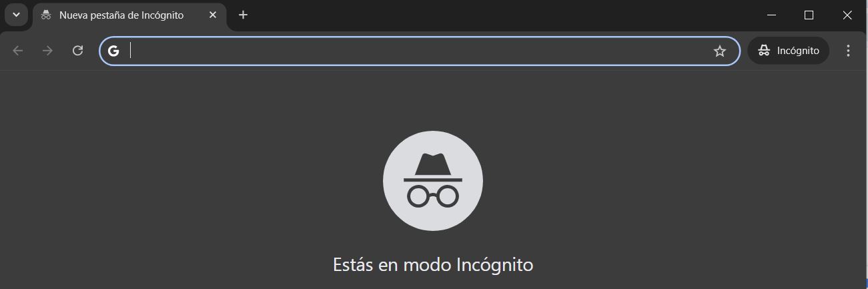Click the Google G icon in the address bar

pos(113,51)
